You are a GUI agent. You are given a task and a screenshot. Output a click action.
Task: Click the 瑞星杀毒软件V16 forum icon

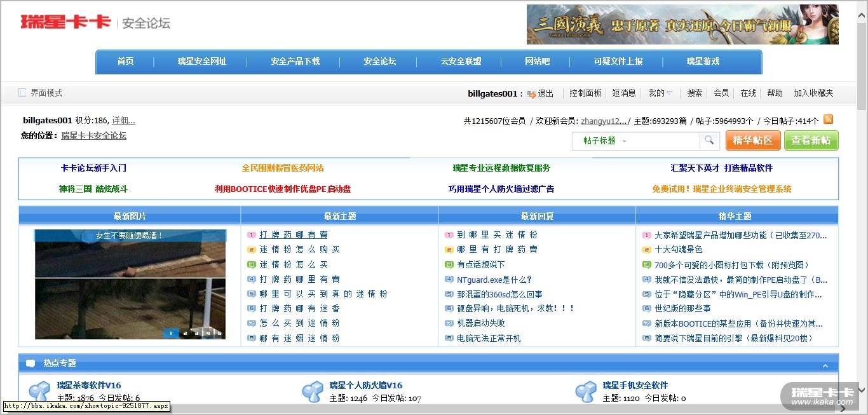pyautogui.click(x=40, y=391)
